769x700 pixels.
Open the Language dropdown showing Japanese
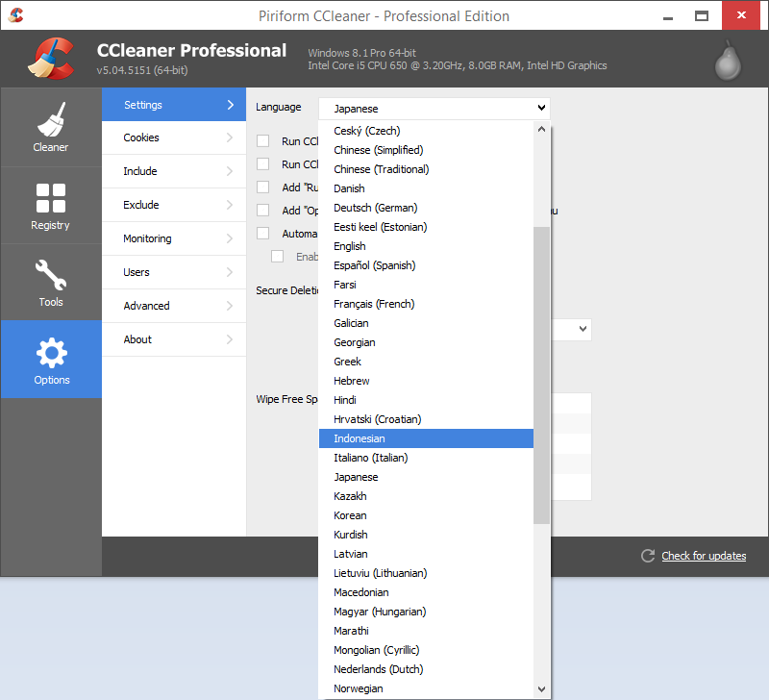(434, 109)
